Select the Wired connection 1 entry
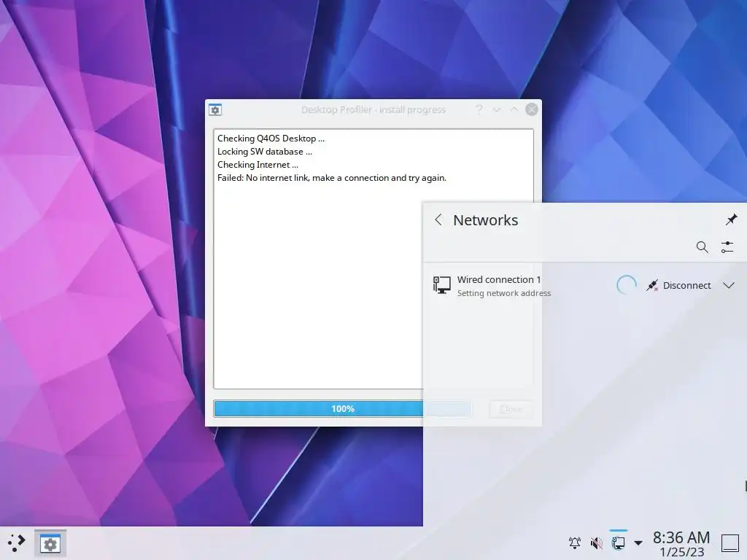The width and height of the screenshot is (747, 560). tap(584, 286)
